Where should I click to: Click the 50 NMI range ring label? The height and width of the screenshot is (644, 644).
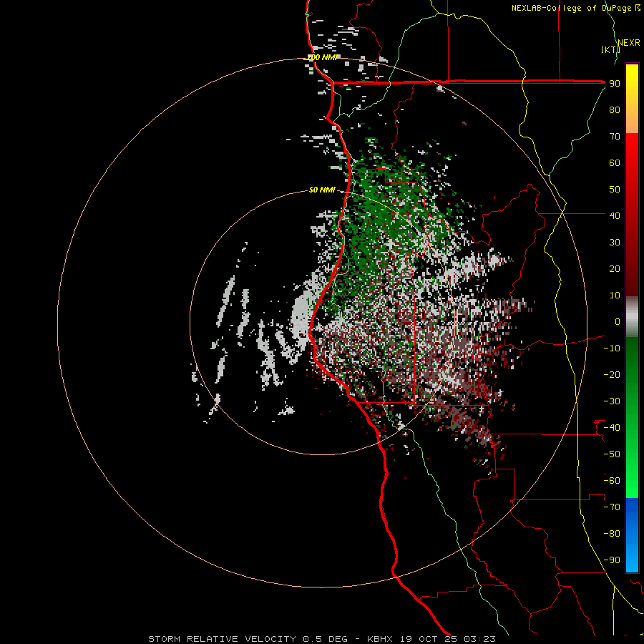[322, 190]
